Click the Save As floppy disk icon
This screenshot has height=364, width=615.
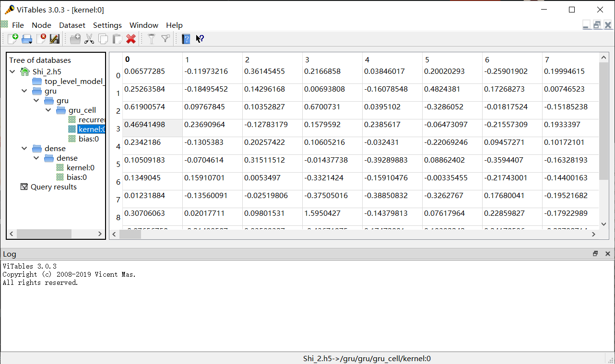pyautogui.click(x=55, y=39)
